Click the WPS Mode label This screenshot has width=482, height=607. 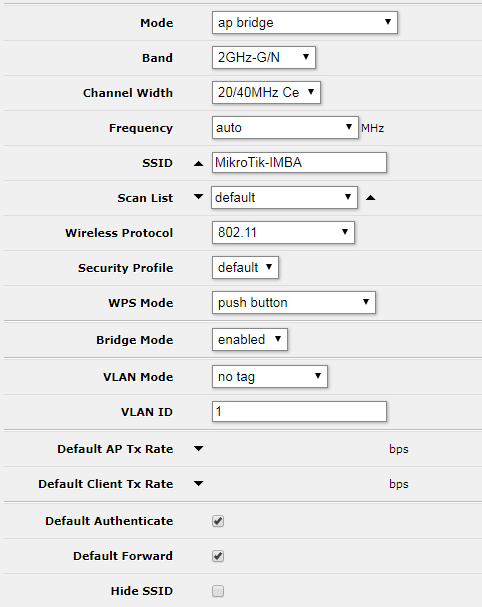pos(141,303)
